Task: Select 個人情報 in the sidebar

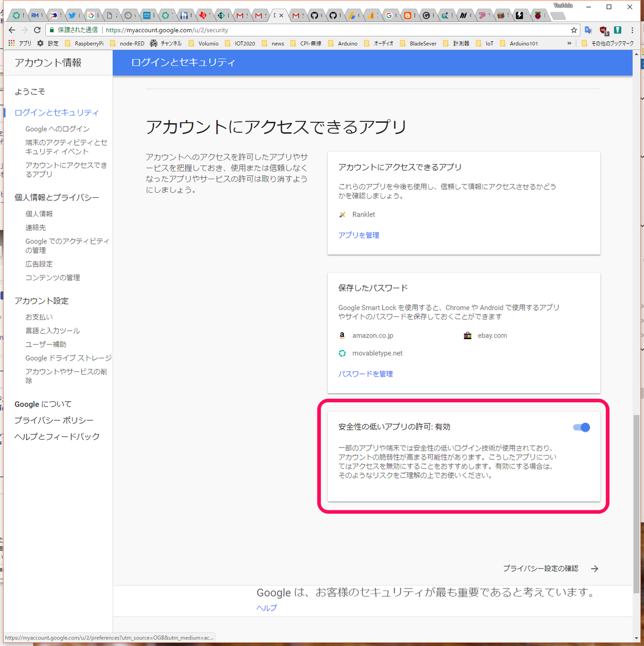Action: click(39, 214)
